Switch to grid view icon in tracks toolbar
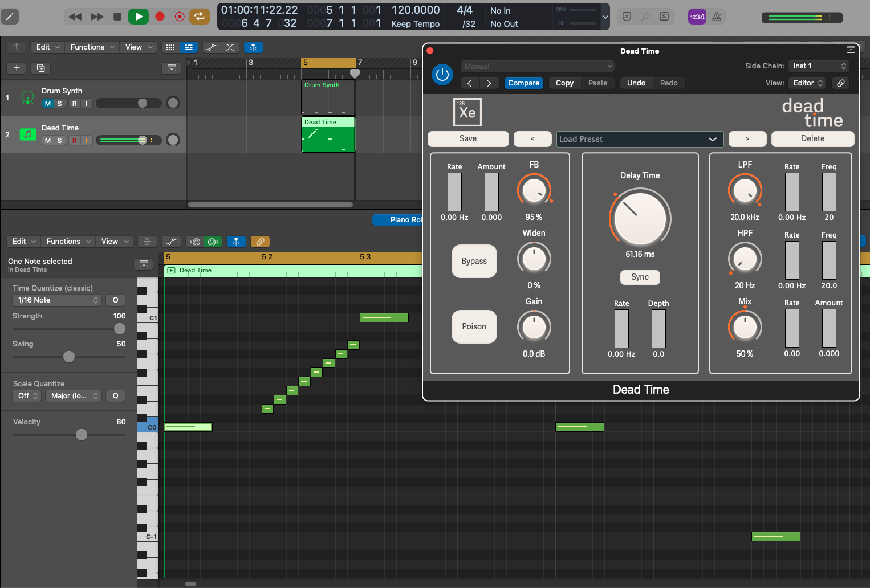The height and width of the screenshot is (588, 870). click(x=170, y=47)
